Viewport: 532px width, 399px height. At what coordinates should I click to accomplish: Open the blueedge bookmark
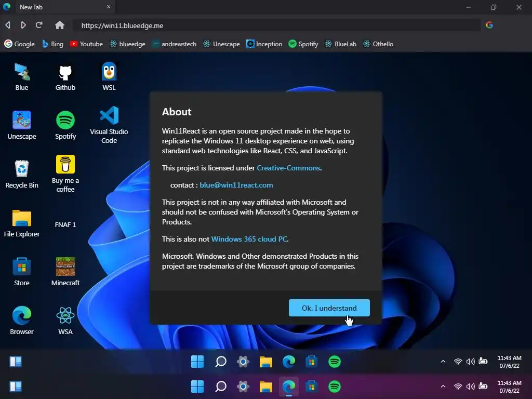[127, 44]
